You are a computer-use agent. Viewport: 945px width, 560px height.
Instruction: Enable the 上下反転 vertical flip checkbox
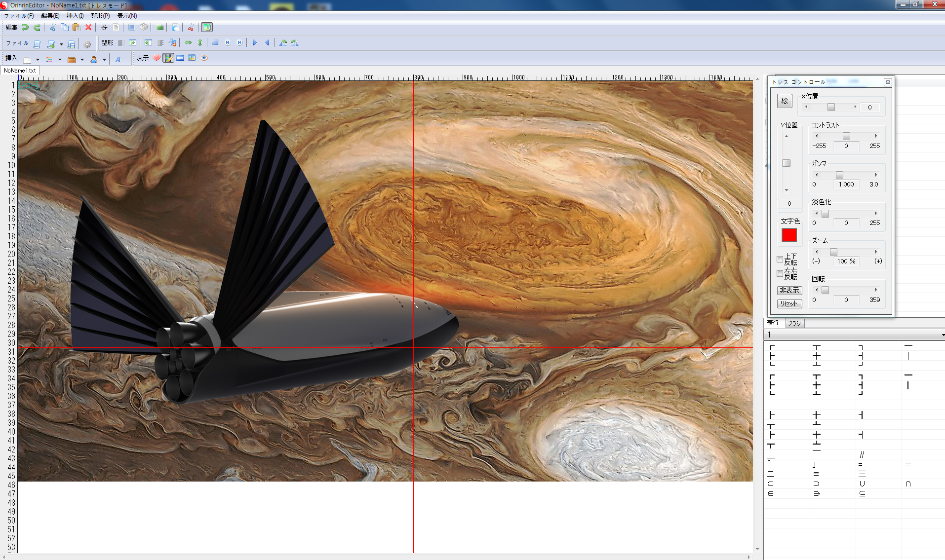click(780, 260)
